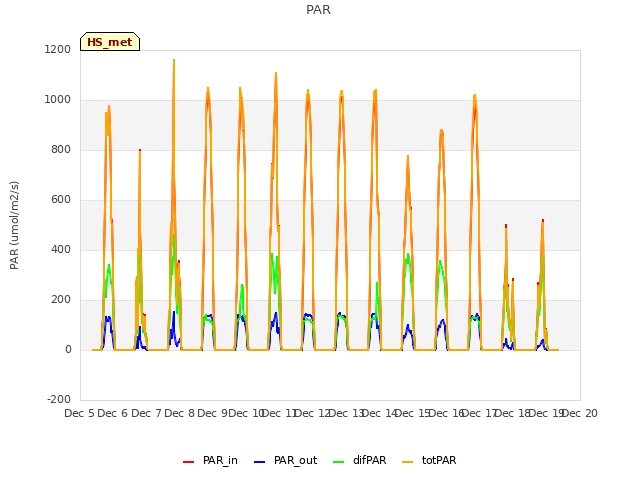Select the totPAR legend label

pyautogui.click(x=439, y=460)
